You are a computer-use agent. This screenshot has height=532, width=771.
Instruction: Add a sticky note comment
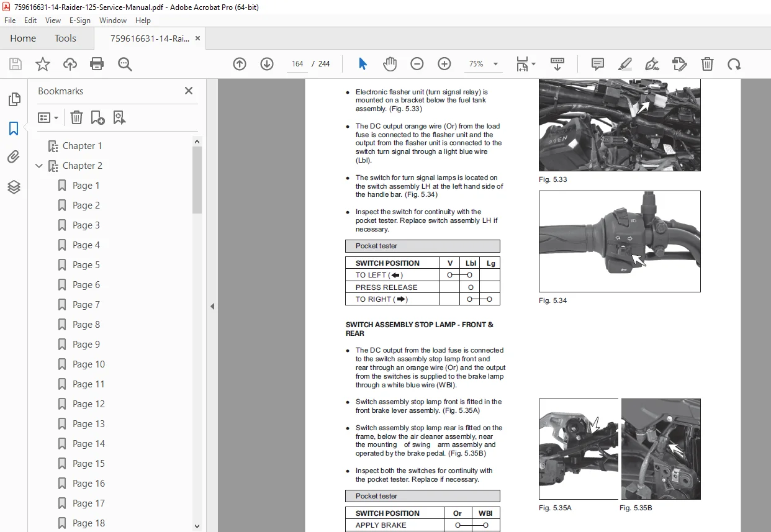pyautogui.click(x=598, y=64)
